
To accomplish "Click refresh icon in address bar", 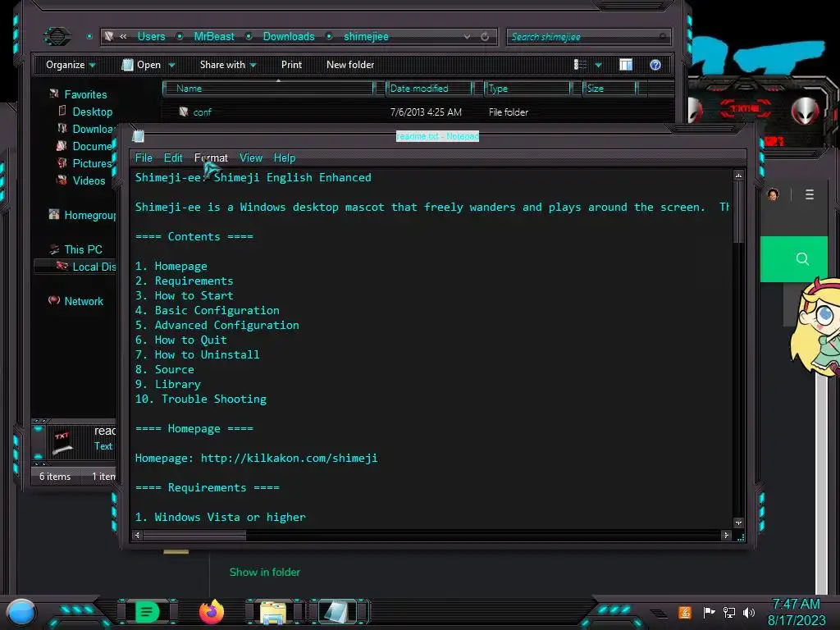I will [485, 36].
